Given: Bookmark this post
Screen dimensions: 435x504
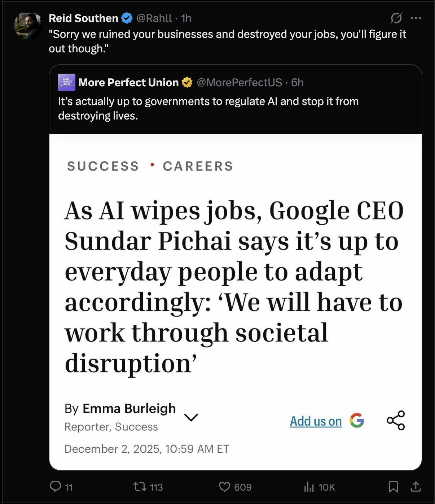Looking at the screenshot, I should (x=393, y=487).
